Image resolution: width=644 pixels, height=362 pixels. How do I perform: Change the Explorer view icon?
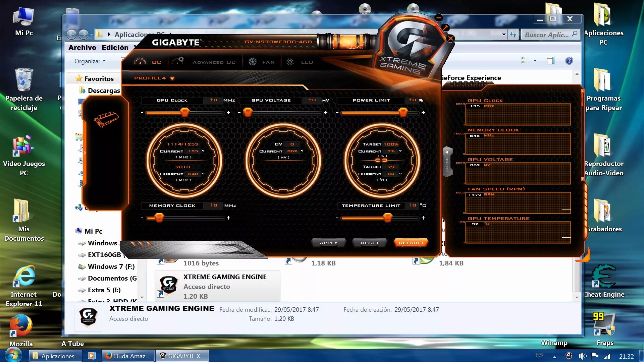525,61
